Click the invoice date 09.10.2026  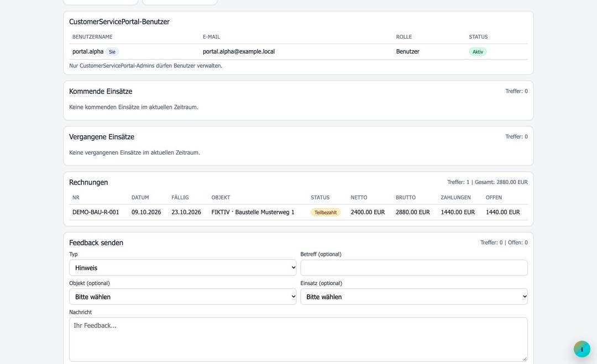coord(146,212)
